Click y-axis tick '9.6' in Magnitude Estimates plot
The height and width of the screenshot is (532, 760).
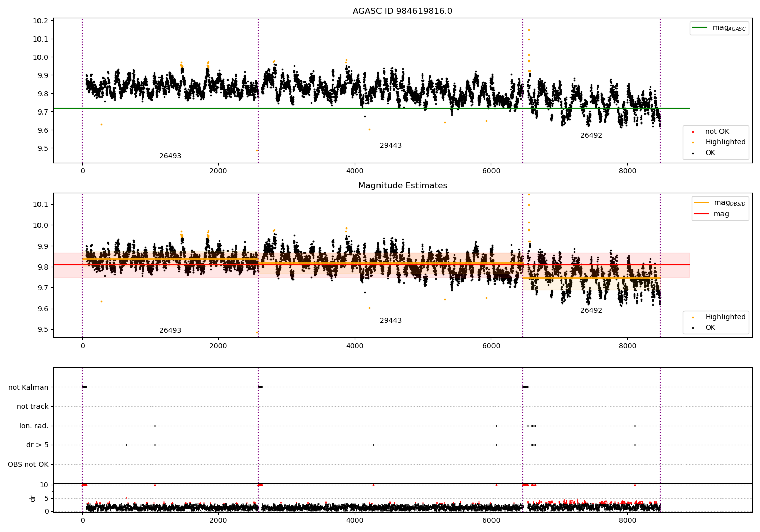(43, 309)
